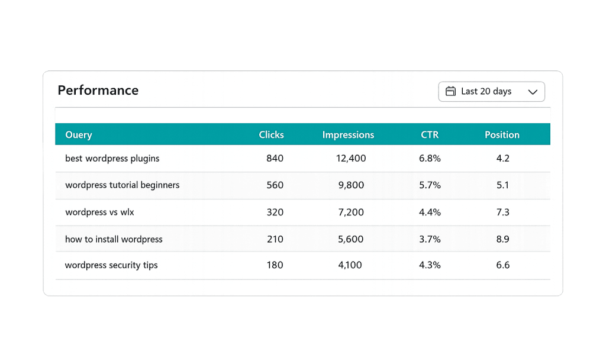Viewport: 606px width, 364px height.
Task: Click the 12,400 impressions cell
Action: point(351,159)
